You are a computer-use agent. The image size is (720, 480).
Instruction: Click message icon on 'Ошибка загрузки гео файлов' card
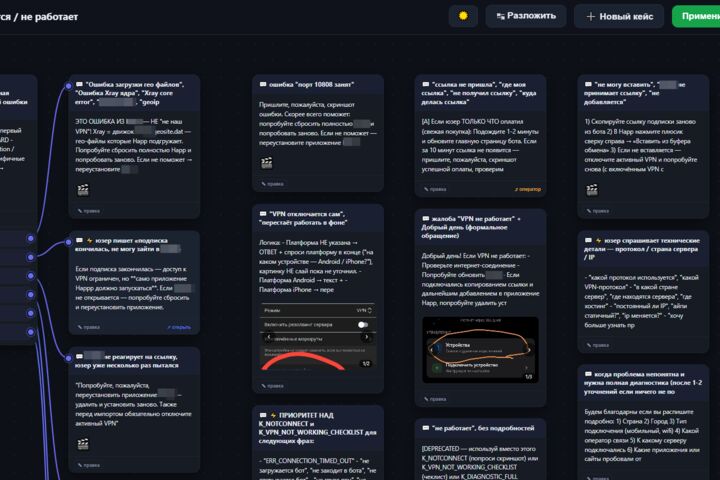click(x=79, y=85)
